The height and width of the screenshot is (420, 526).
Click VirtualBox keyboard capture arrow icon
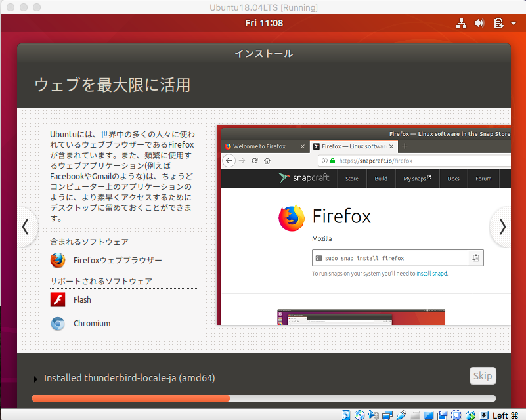pyautogui.click(x=484, y=415)
